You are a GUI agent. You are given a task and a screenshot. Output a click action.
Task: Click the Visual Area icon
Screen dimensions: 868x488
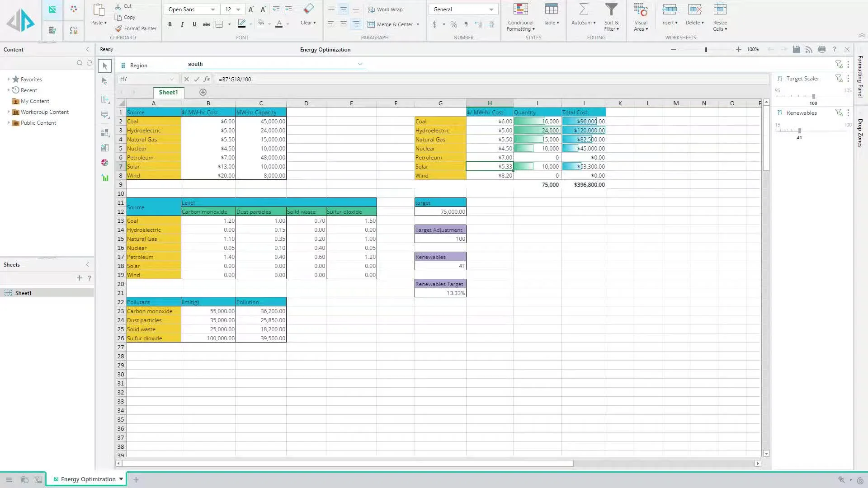click(641, 9)
